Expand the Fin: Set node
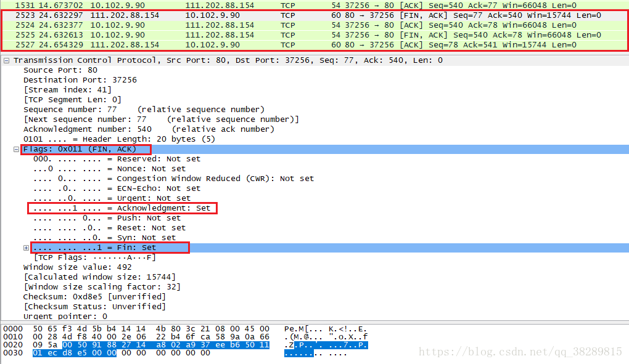This screenshot has width=629, height=364. tap(26, 248)
